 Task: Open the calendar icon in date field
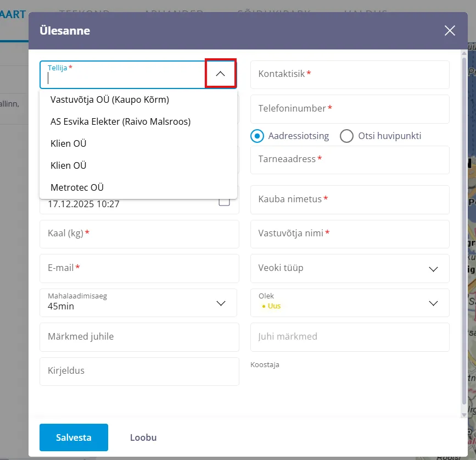[x=224, y=202]
